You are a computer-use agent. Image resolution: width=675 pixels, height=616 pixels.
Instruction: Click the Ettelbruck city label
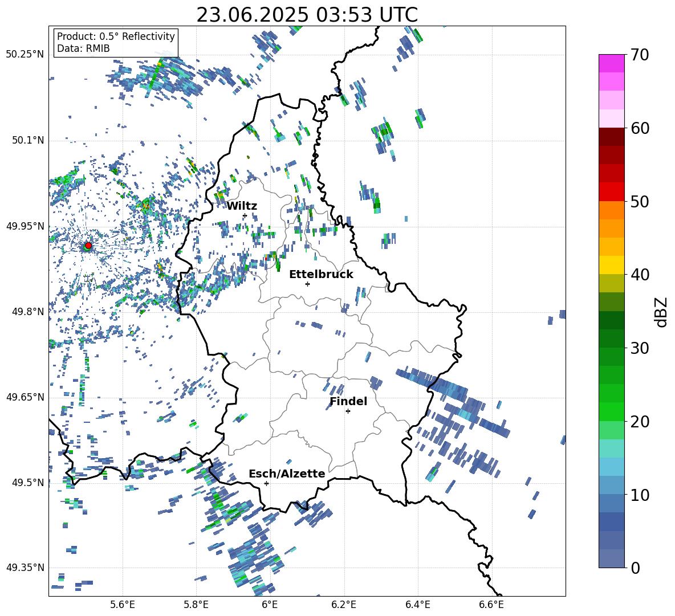coord(321,275)
